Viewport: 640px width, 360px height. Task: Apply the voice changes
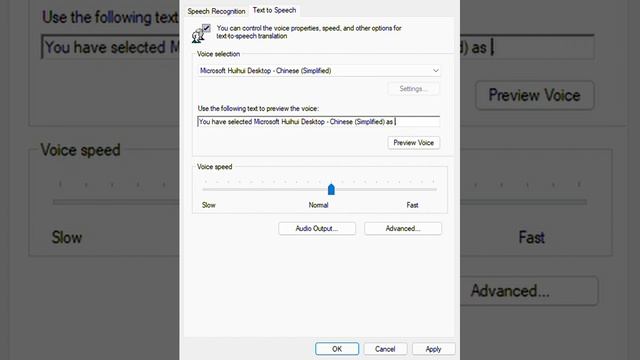click(x=433, y=349)
